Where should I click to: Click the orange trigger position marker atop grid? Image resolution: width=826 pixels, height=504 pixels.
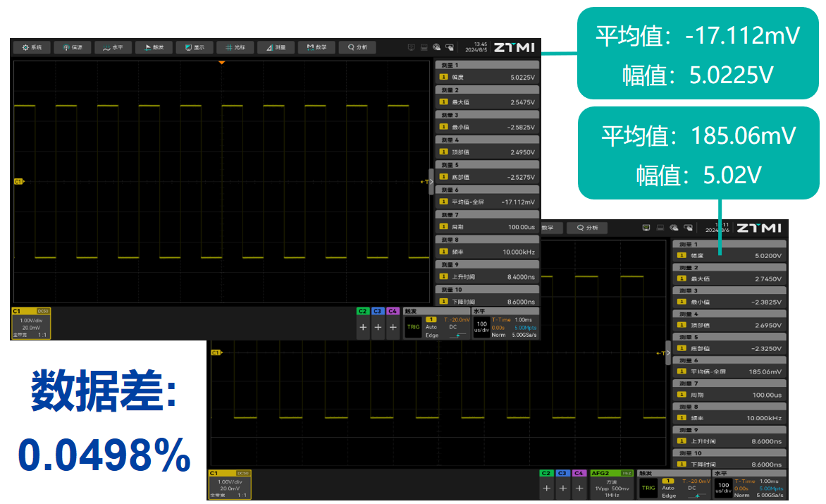pos(221,63)
